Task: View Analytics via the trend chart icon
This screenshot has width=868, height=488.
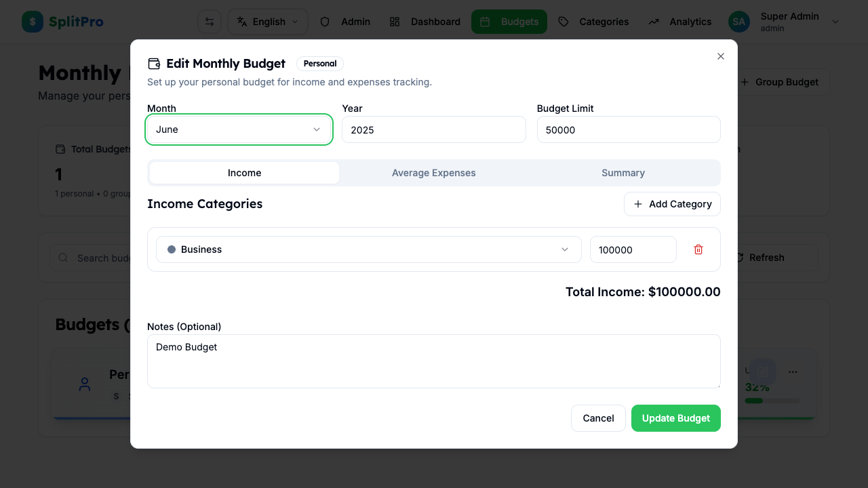Action: click(x=653, y=22)
